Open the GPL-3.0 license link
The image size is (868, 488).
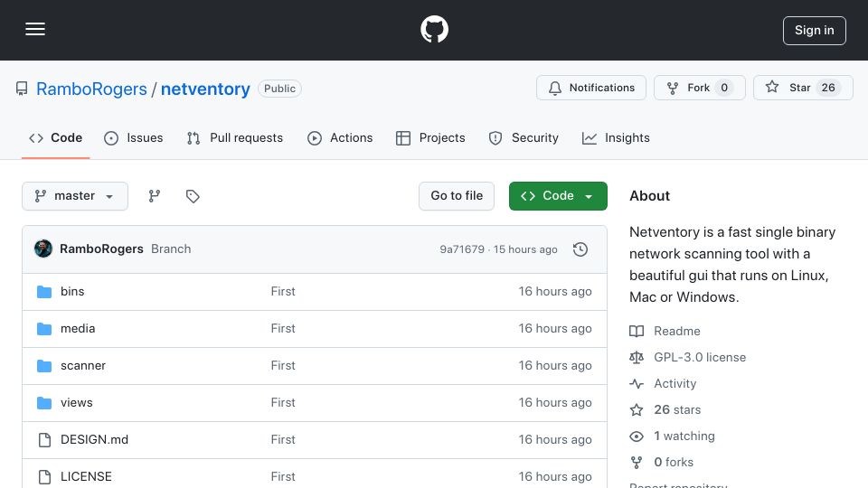click(700, 358)
